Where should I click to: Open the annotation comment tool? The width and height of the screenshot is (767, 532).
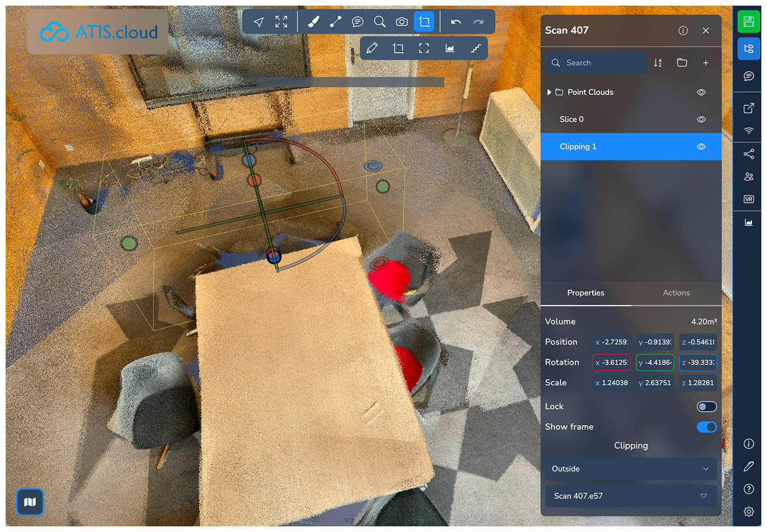pyautogui.click(x=358, y=22)
